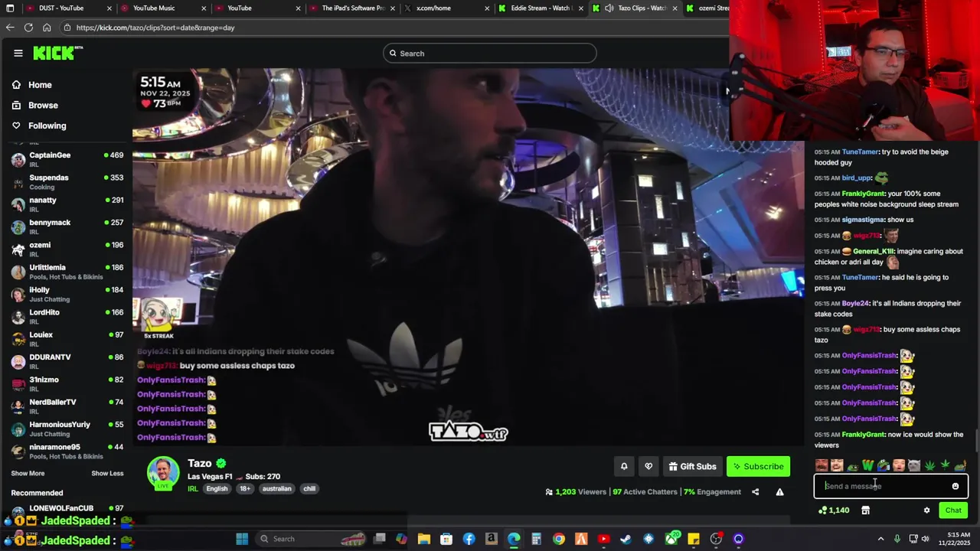Report stream with the warning triangle icon
Image resolution: width=980 pixels, height=551 pixels.
pyautogui.click(x=779, y=492)
